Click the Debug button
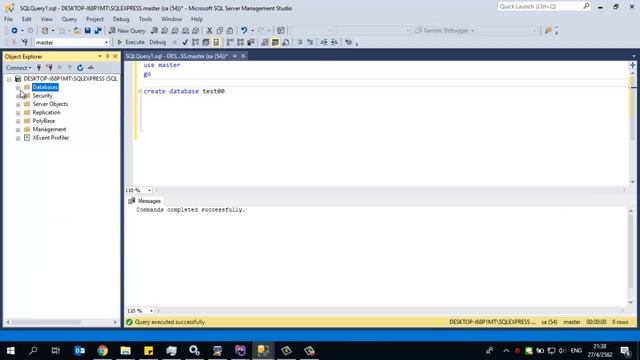Screen dimensions: 640x360 pos(158,42)
